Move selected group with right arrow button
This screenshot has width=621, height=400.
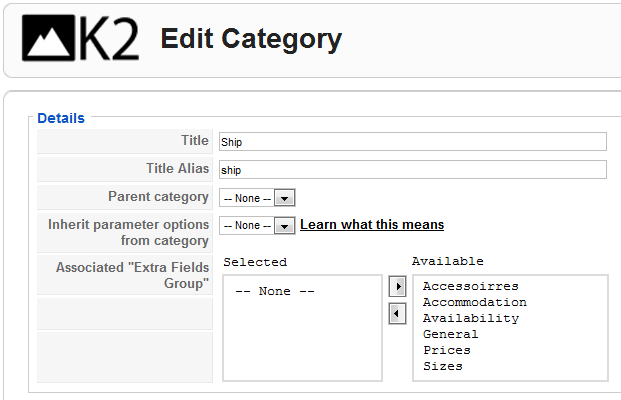tap(397, 286)
